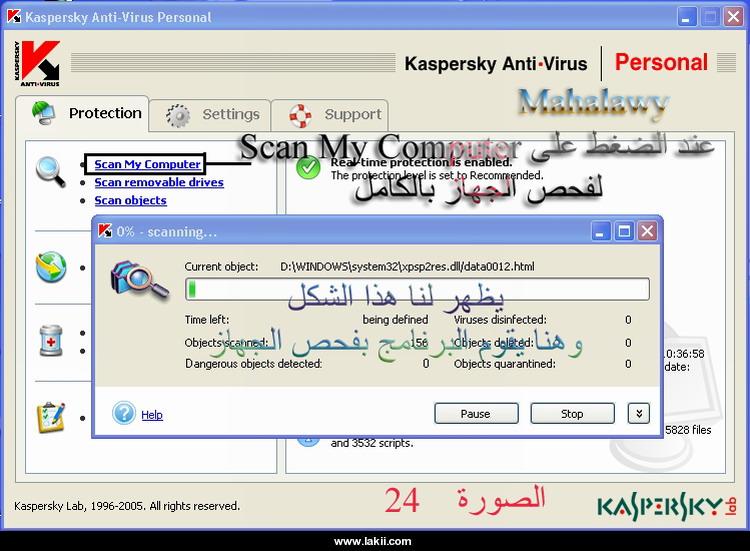The height and width of the screenshot is (551, 750).
Task: Click the reports clipboard icon
Action: [51, 418]
